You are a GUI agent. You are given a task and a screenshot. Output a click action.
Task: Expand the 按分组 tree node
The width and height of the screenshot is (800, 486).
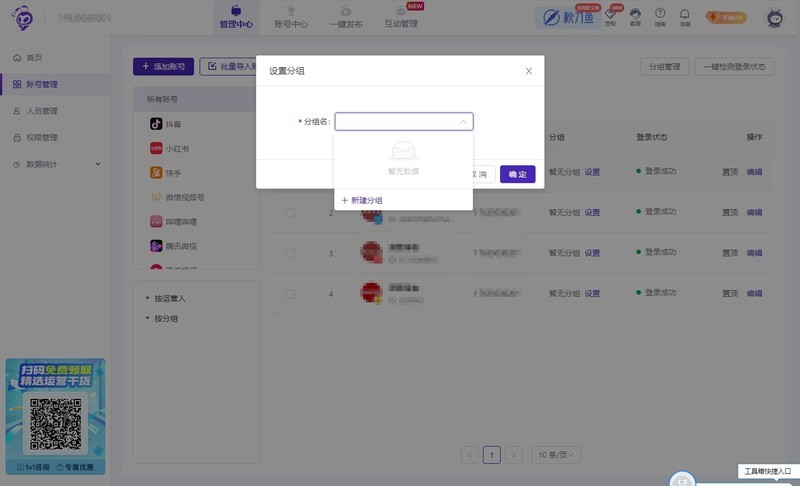(162, 318)
